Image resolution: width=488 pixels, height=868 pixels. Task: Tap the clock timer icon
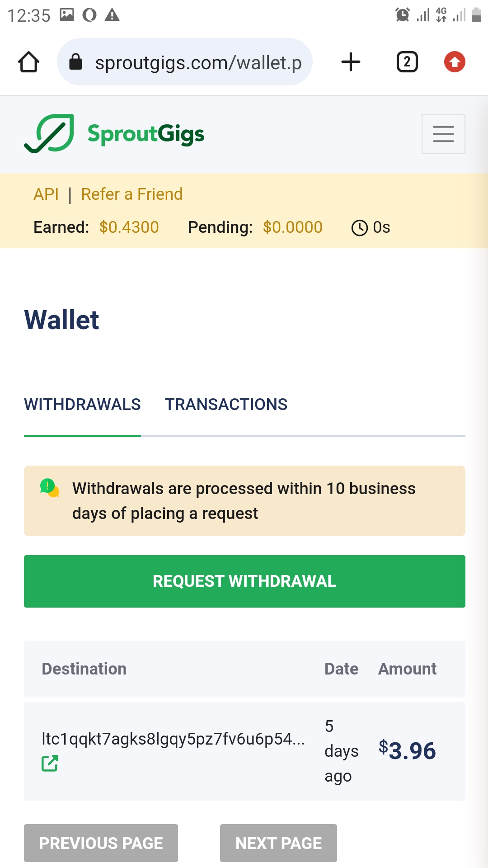[360, 227]
